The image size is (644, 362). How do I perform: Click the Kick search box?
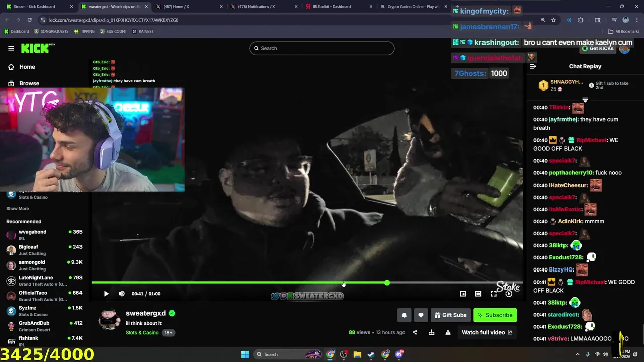(322, 48)
